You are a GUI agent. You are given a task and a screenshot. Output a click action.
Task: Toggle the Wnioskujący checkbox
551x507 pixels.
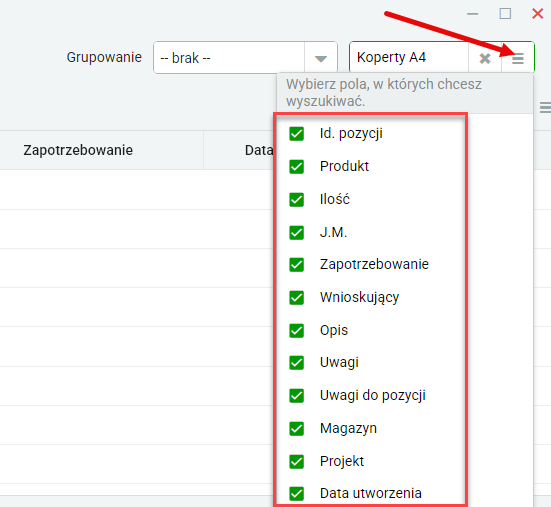tap(297, 298)
